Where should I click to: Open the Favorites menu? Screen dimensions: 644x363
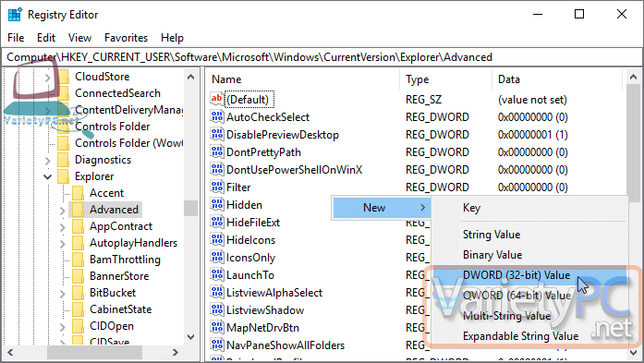click(126, 38)
